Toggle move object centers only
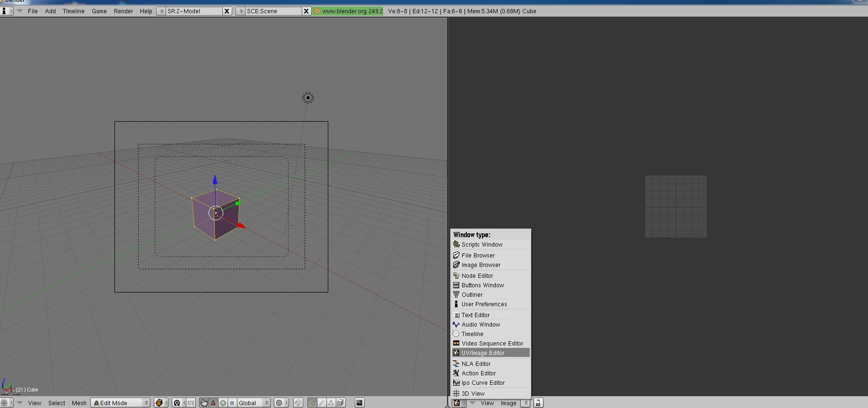 191,403
